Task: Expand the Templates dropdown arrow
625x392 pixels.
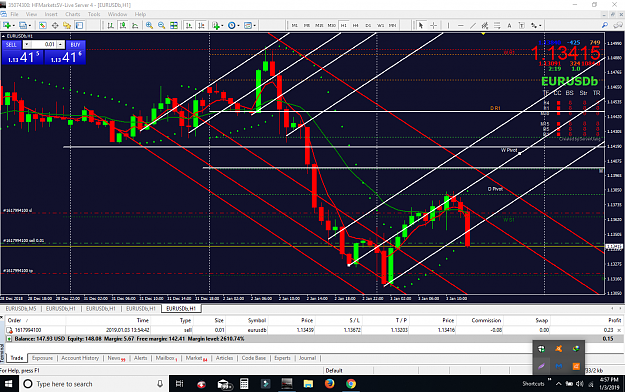Action: (x=254, y=26)
